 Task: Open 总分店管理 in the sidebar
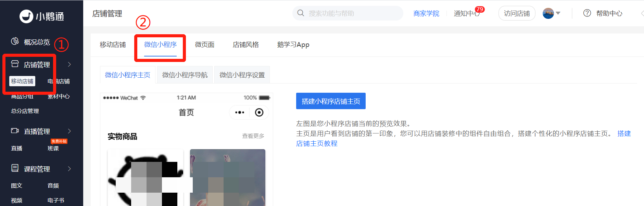coord(25,111)
